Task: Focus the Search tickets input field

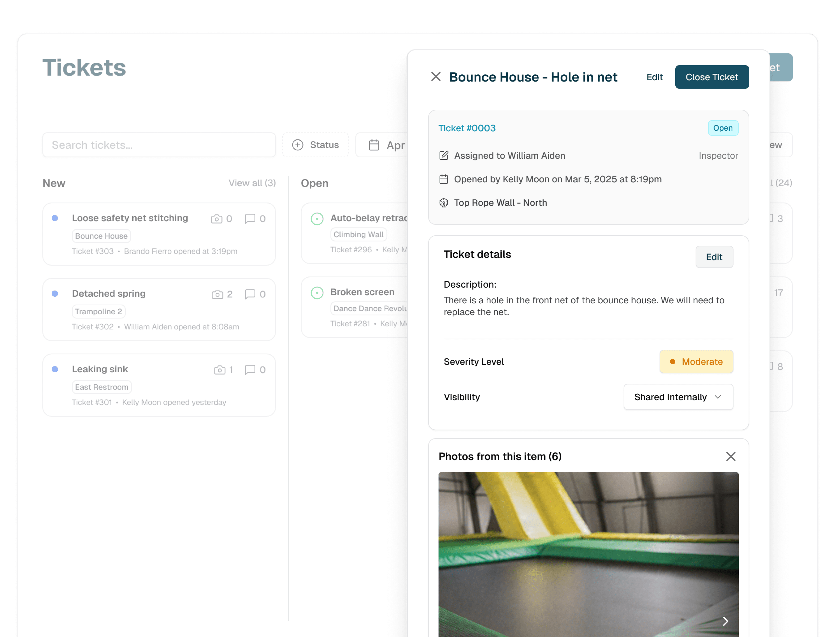Action: 159,145
